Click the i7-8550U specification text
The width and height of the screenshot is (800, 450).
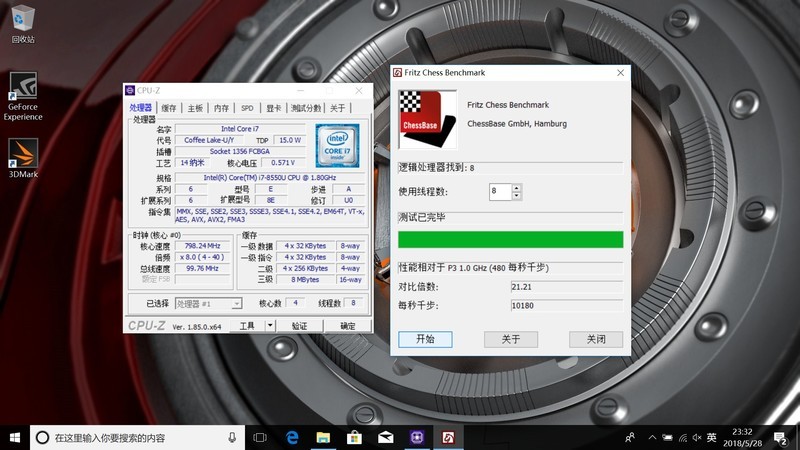(x=270, y=178)
